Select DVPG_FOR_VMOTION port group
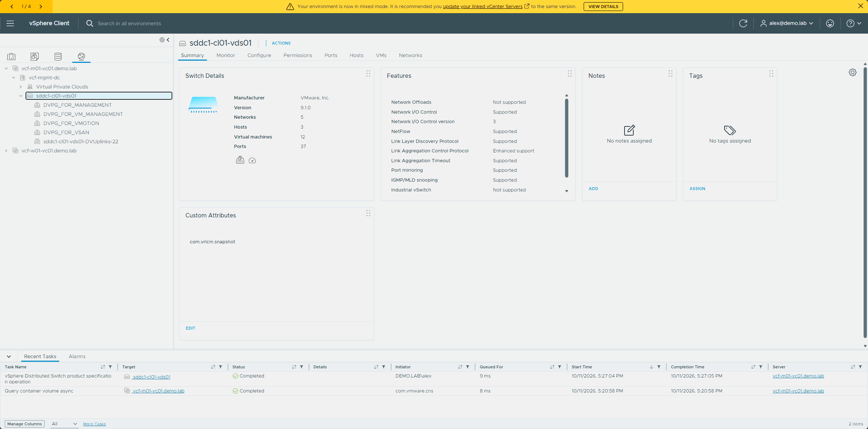 point(71,123)
